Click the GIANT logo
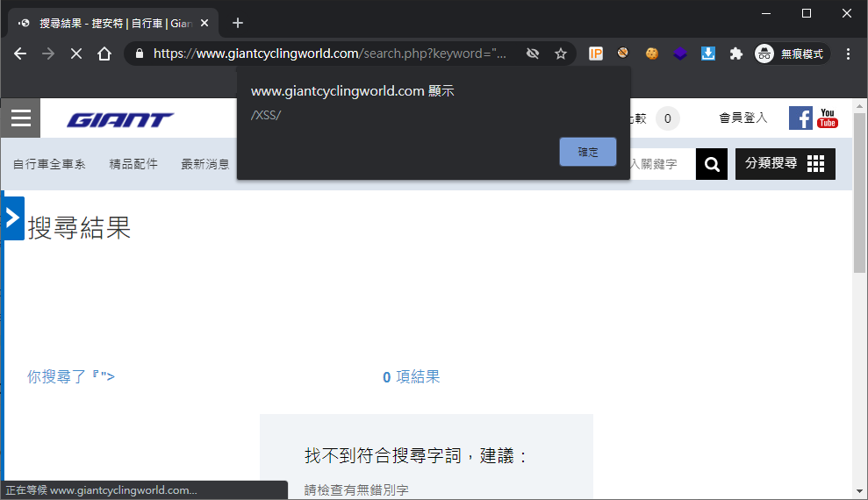Viewport: 868px width, 500px height. point(120,119)
